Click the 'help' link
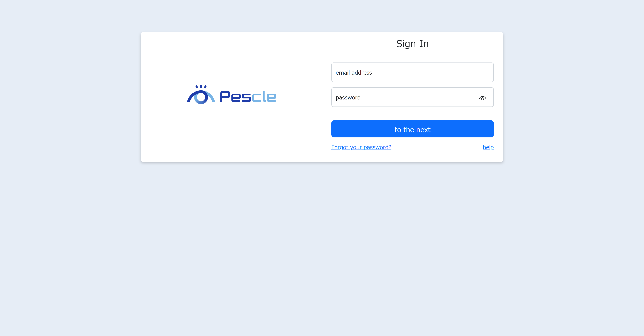This screenshot has height=336, width=644. point(488,147)
